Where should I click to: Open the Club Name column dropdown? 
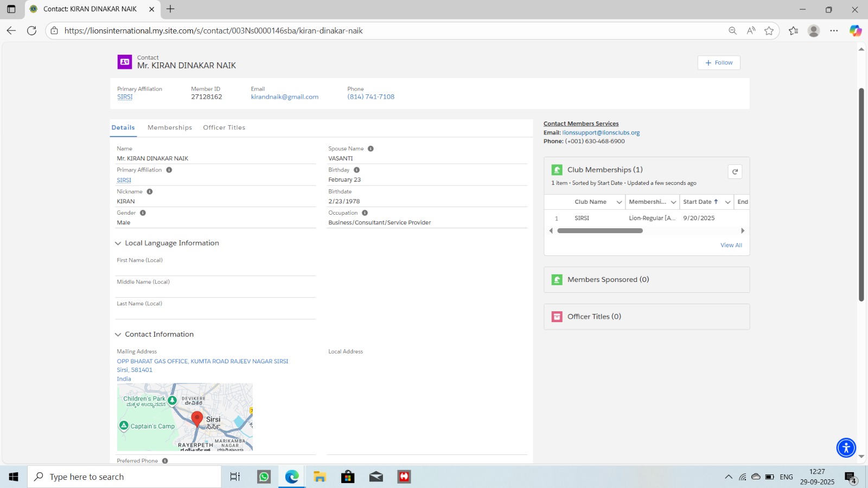pos(619,202)
